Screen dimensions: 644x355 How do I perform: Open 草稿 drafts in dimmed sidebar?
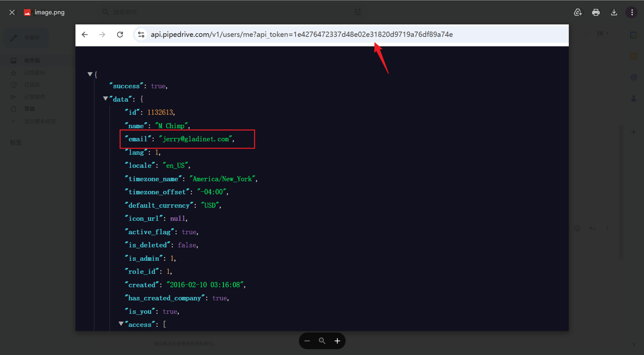[x=29, y=109]
